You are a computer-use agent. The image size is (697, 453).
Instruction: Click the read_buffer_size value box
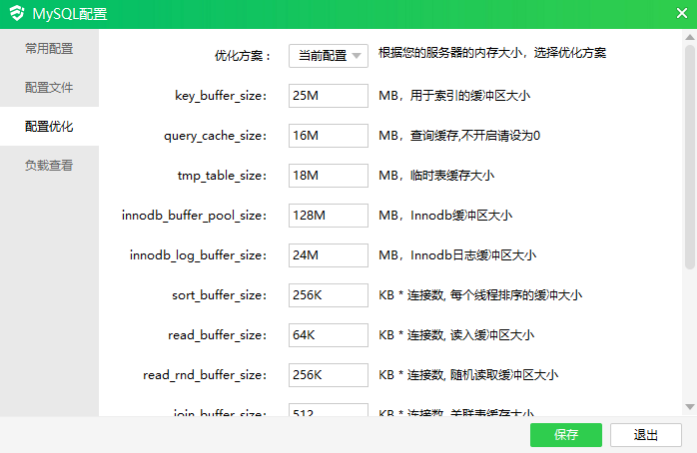[328, 335]
